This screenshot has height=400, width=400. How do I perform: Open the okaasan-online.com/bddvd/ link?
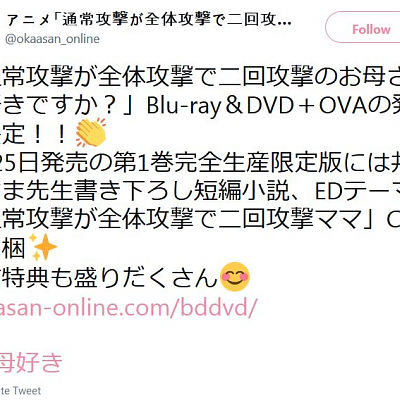[128, 306]
